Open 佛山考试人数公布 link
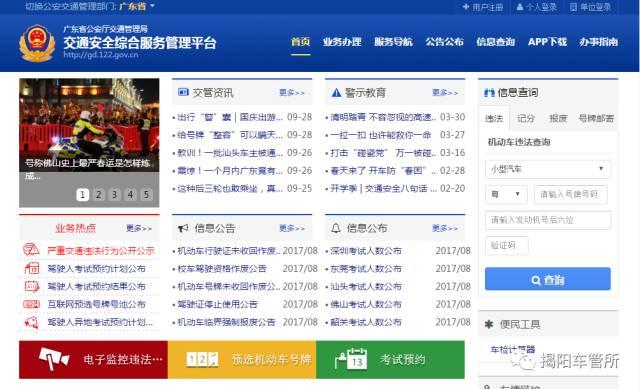The image size is (640, 389). coord(366,305)
